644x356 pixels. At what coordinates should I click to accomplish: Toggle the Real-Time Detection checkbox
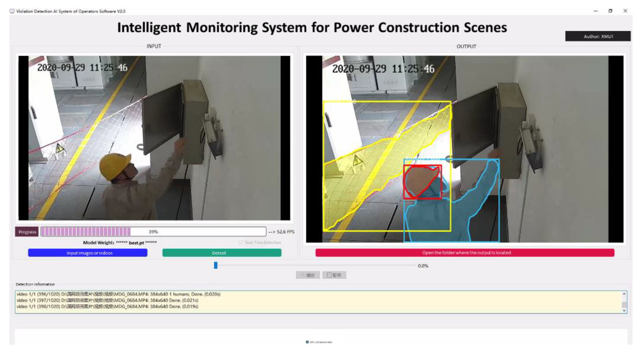241,242
